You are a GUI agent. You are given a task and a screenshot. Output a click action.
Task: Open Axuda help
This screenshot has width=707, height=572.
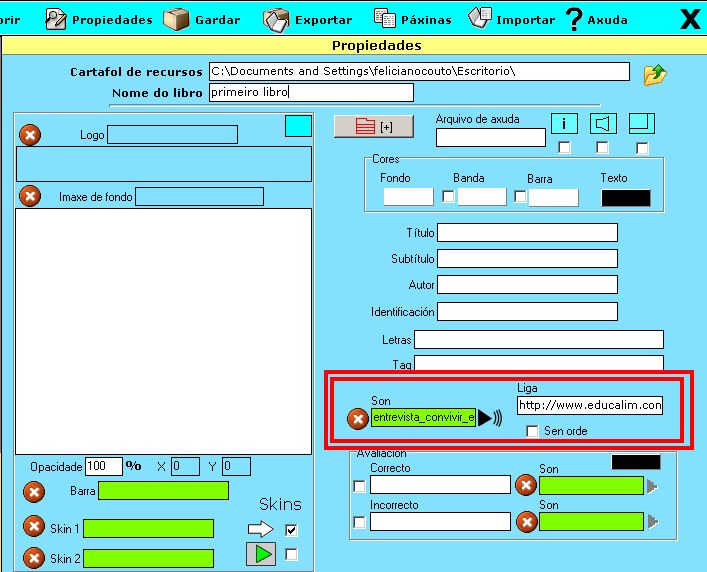[596, 19]
